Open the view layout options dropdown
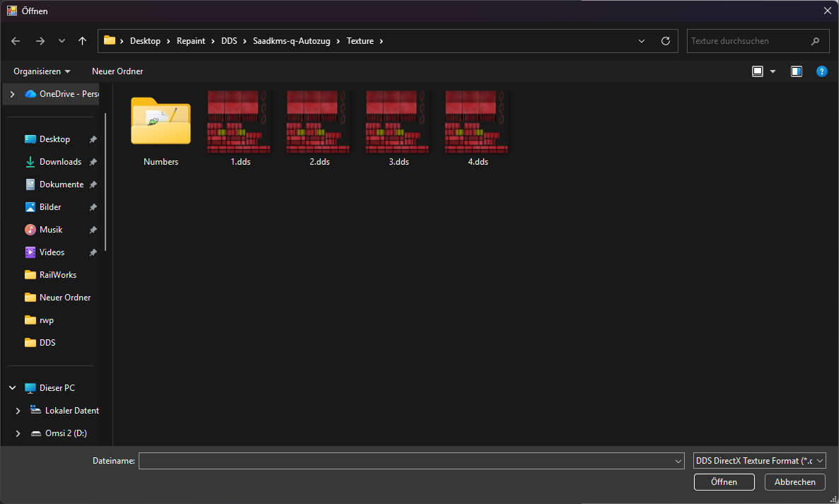Screen dimensions: 839x504 pyautogui.click(x=773, y=71)
